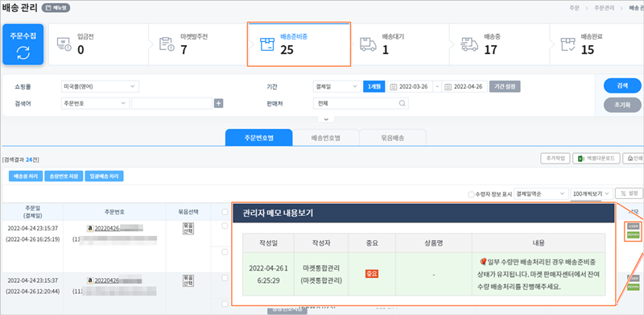
Task: Click the 주문관리 breadcrumb link
Action: [605, 8]
